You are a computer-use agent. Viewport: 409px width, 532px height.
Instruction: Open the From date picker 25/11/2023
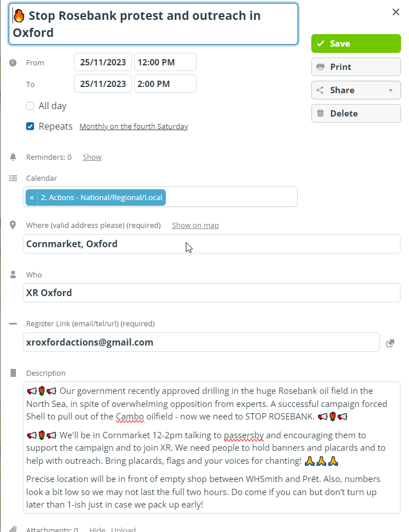pos(103,62)
